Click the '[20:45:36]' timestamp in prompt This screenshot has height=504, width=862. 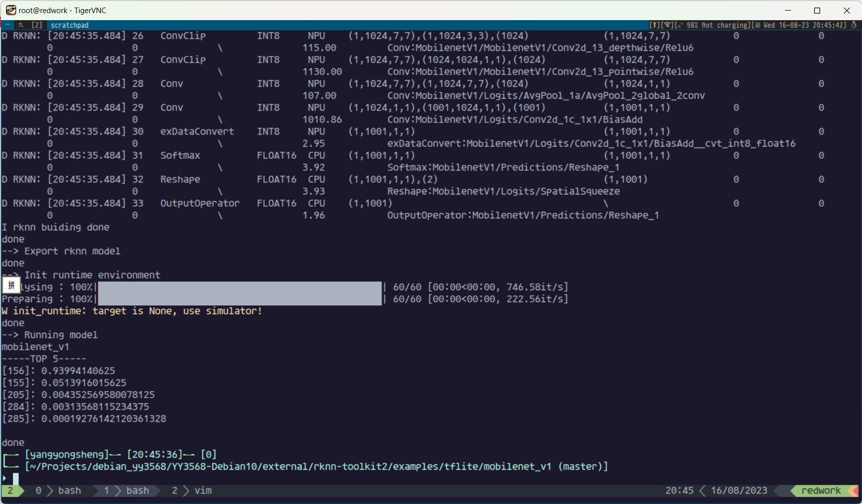point(155,455)
